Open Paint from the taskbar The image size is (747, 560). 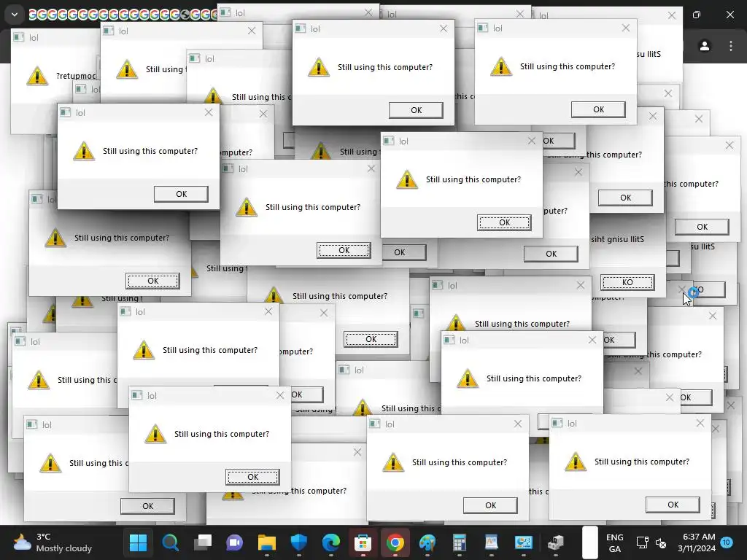click(427, 542)
